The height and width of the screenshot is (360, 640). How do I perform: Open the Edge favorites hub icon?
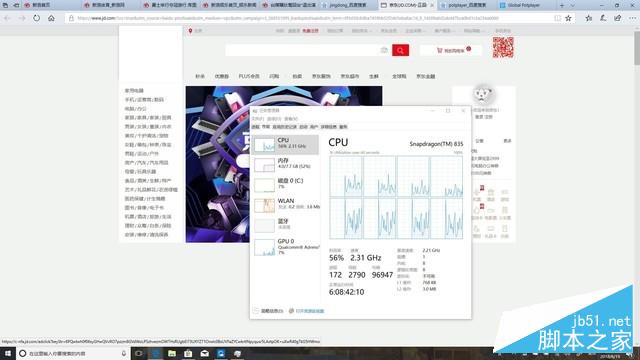[x=589, y=18]
